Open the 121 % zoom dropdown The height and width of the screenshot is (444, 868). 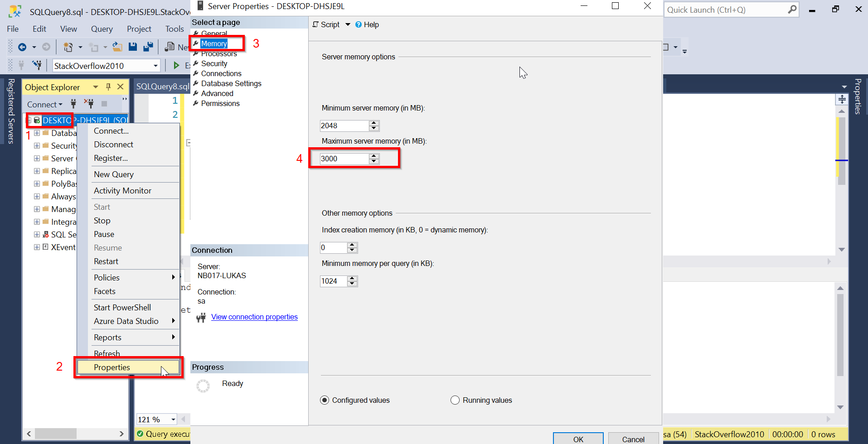click(173, 420)
